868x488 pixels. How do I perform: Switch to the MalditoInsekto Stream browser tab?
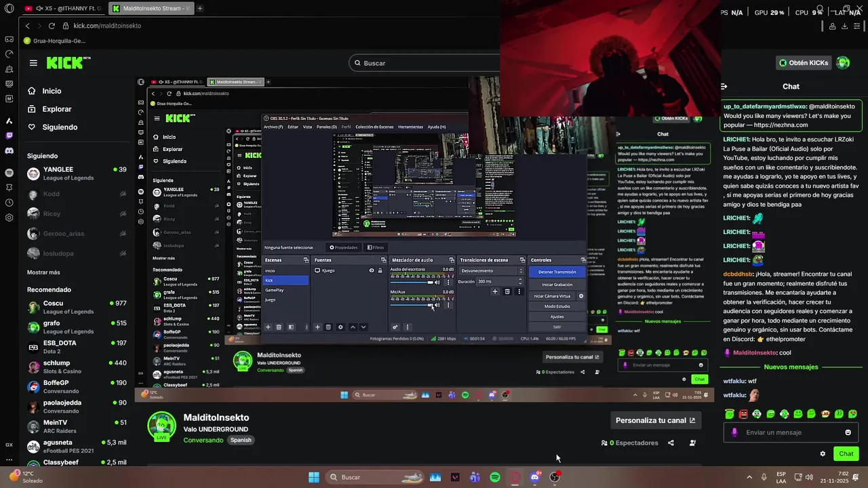151,8
